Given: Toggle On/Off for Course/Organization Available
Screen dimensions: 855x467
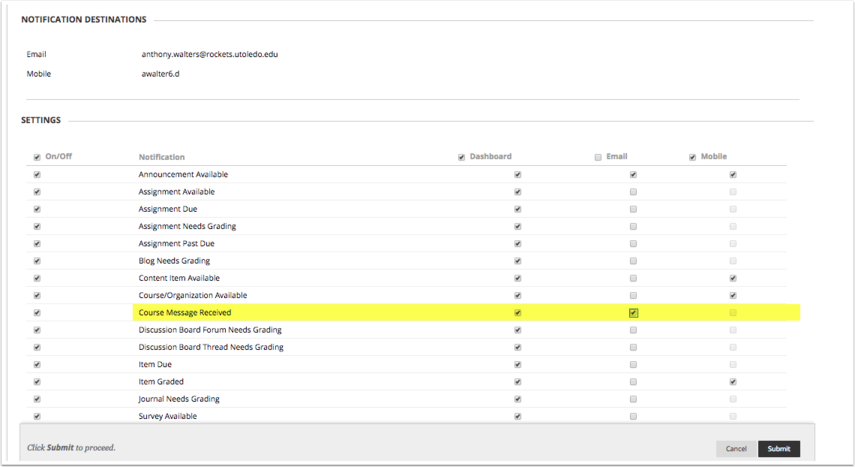Looking at the screenshot, I should [37, 295].
